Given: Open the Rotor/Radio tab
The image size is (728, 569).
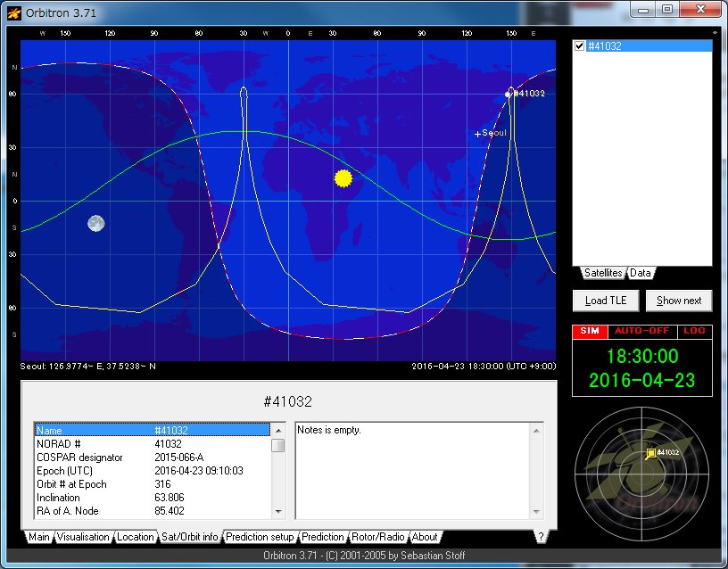Looking at the screenshot, I should pos(378,537).
